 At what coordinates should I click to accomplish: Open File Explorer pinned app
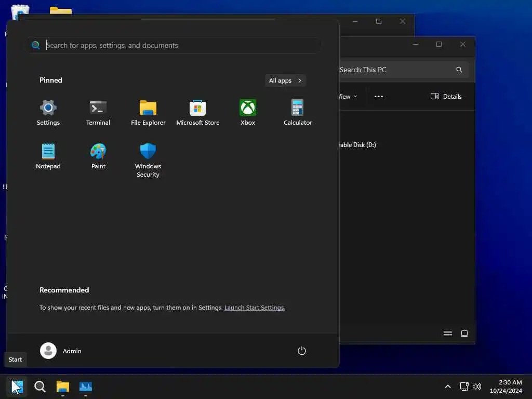click(148, 112)
